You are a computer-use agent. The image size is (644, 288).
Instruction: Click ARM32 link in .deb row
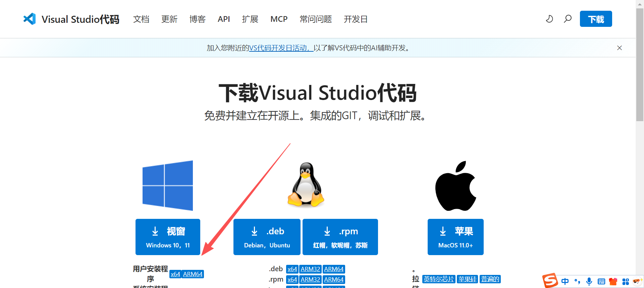click(310, 269)
